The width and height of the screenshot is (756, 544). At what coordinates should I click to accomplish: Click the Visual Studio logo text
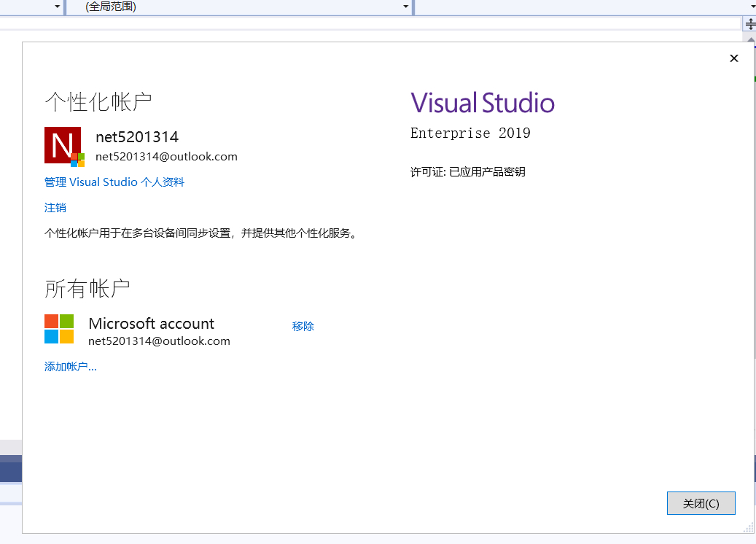tap(483, 103)
